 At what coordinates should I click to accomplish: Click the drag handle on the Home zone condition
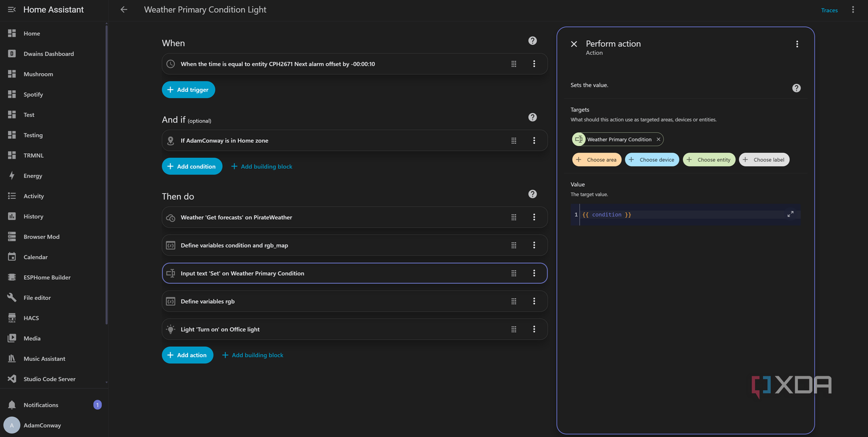pos(514,140)
